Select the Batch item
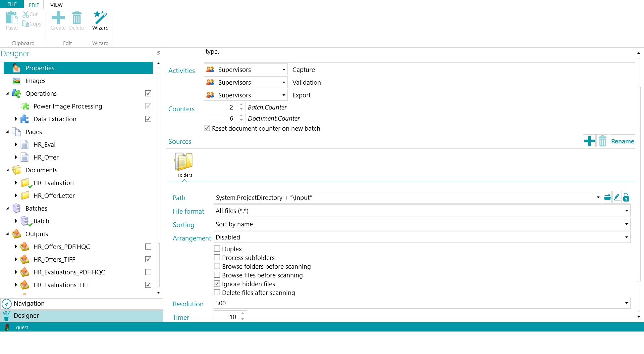This screenshot has width=644, height=354. pos(41,221)
